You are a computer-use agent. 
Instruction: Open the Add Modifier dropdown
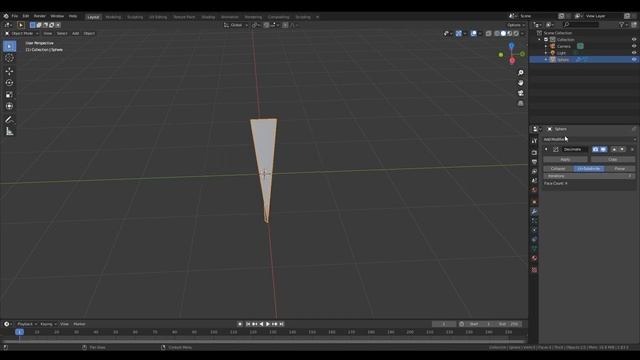click(589, 139)
